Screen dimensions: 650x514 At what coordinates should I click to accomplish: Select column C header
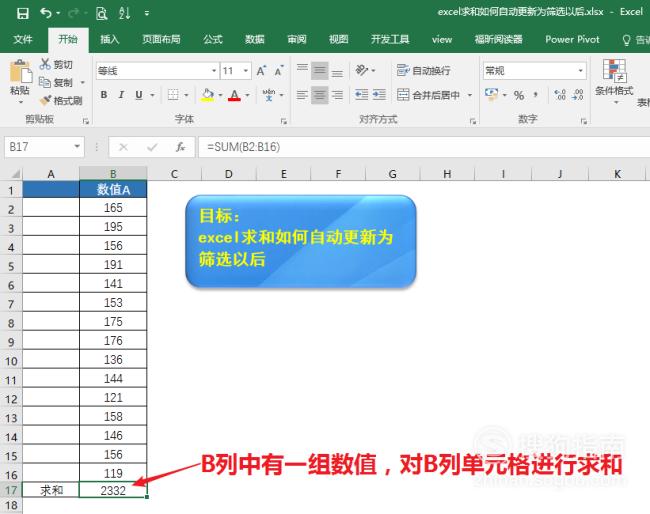tap(174, 174)
